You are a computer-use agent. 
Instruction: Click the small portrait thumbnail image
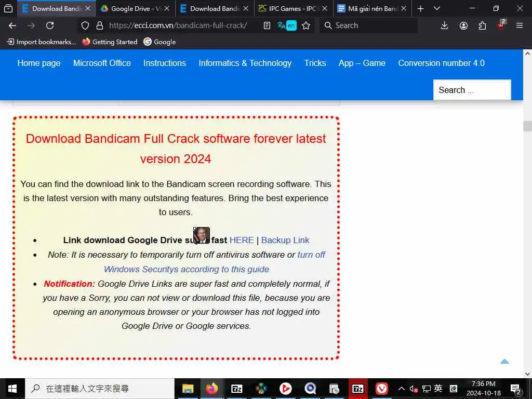[x=202, y=235]
